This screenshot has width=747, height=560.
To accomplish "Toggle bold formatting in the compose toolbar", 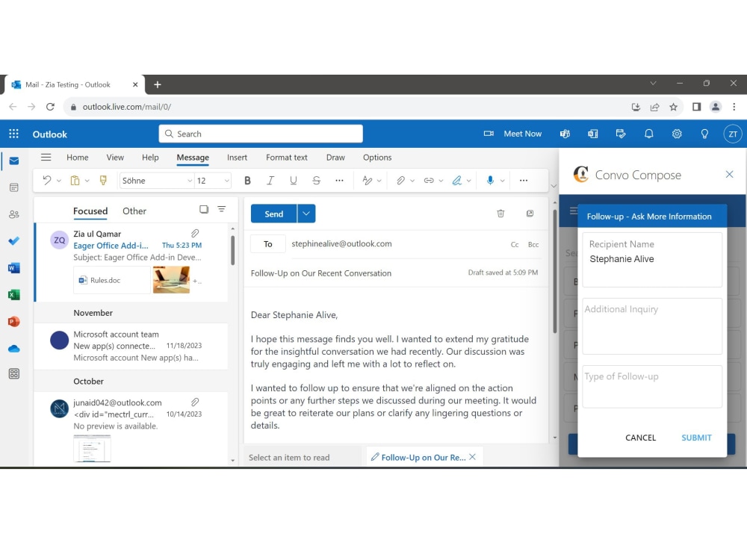I will tap(247, 180).
